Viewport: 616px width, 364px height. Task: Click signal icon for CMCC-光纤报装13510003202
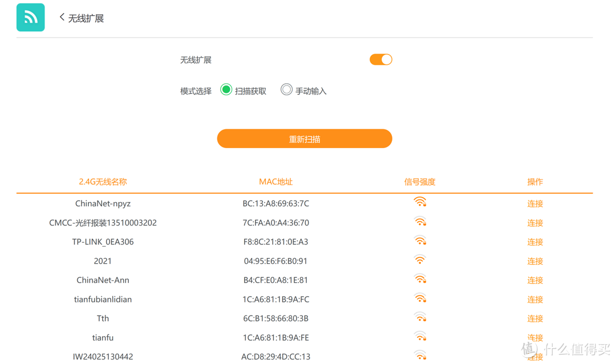point(420,222)
